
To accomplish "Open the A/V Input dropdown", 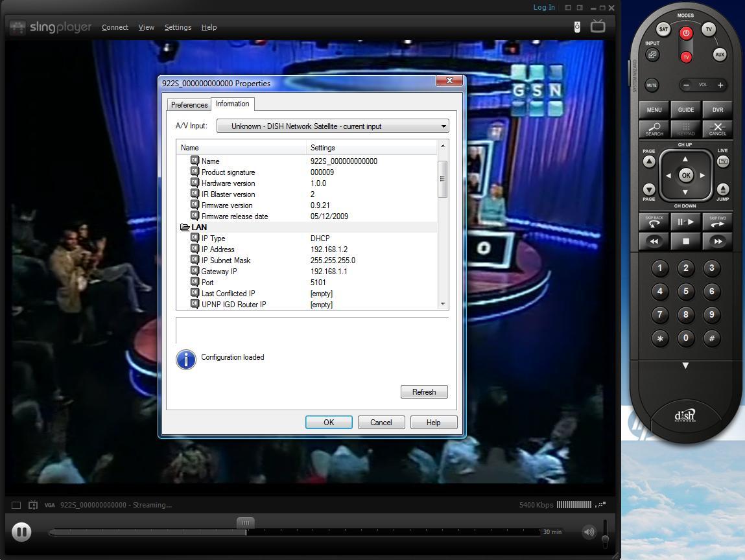I will click(x=333, y=126).
